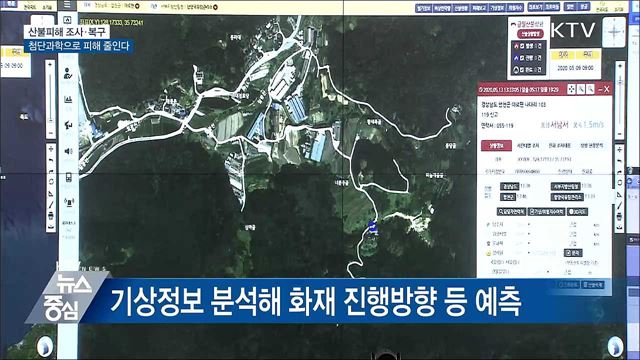Click the rightmost dark 3D button in panel
The image size is (640, 360).
pos(578,212)
